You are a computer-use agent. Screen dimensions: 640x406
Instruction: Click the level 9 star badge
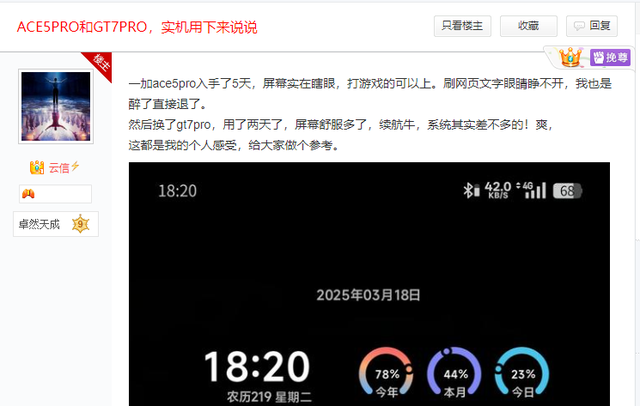[80, 224]
